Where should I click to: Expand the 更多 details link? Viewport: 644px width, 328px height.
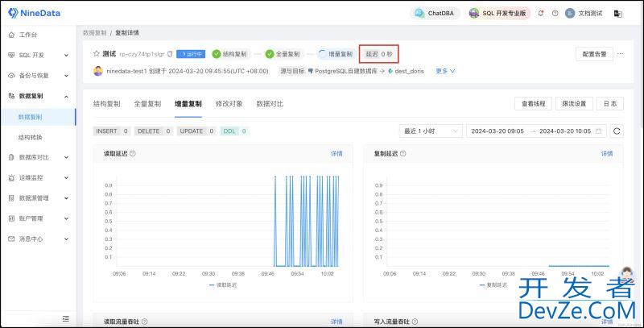(x=445, y=71)
